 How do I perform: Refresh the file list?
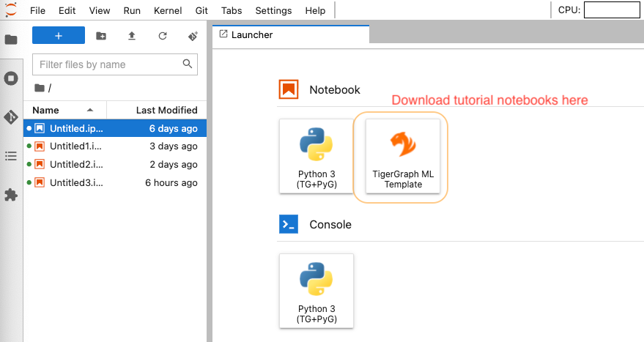coord(163,36)
